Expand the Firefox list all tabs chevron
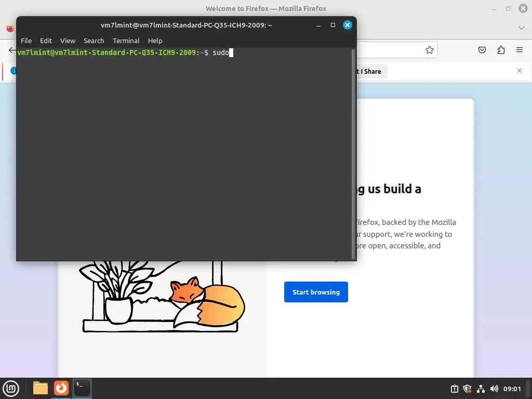The image size is (532, 399). pyautogui.click(x=522, y=28)
